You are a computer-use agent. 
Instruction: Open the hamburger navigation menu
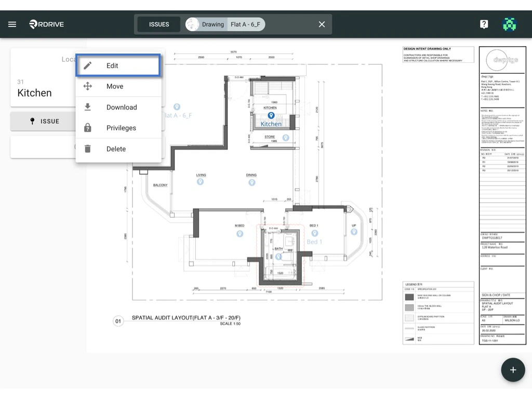pos(12,24)
